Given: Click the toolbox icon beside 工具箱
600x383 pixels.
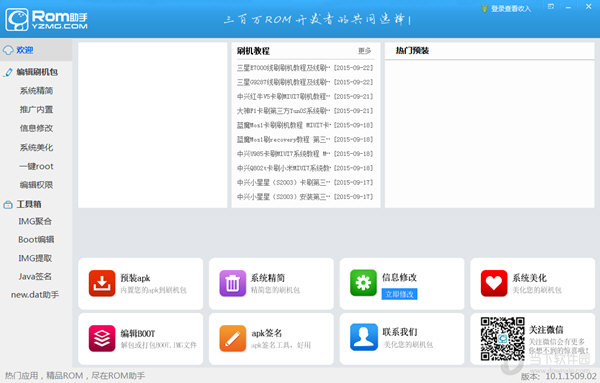Looking at the screenshot, I should (8, 205).
